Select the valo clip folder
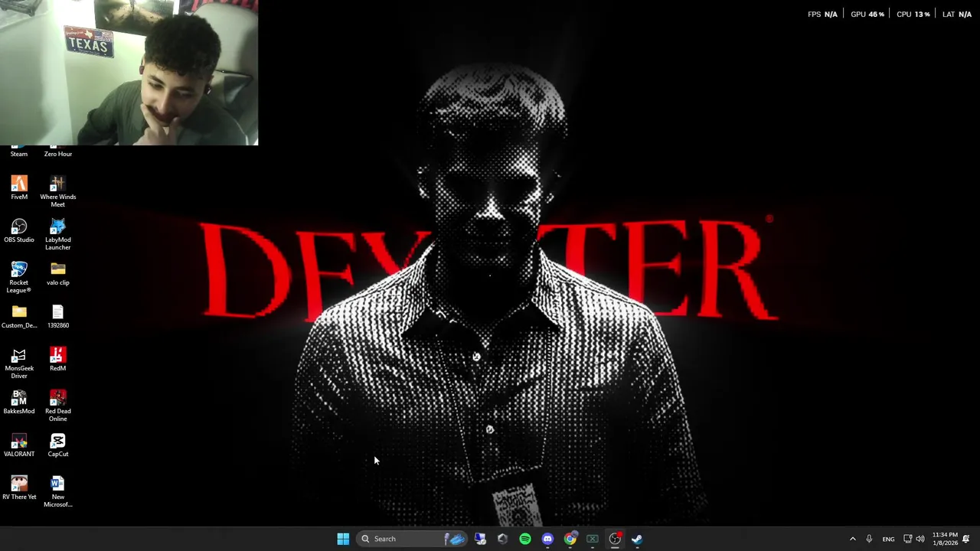This screenshot has height=551, width=980. [57, 273]
